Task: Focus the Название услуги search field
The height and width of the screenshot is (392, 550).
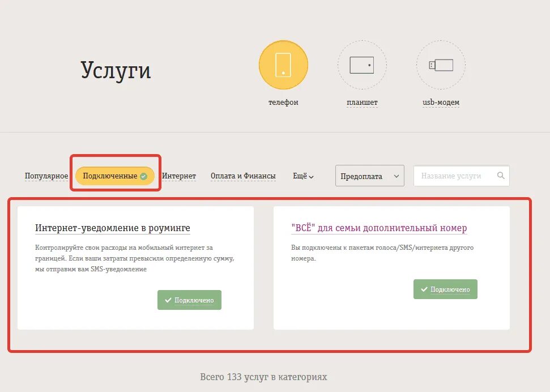Action: tap(462, 176)
